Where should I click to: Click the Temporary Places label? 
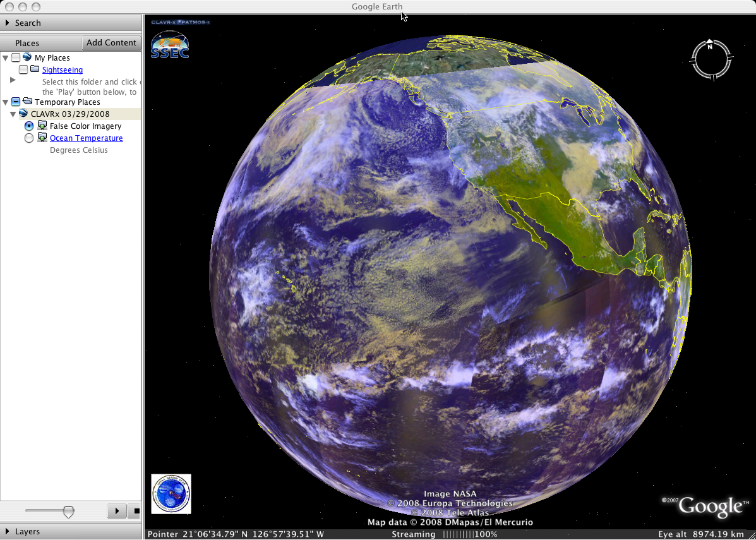pyautogui.click(x=68, y=102)
